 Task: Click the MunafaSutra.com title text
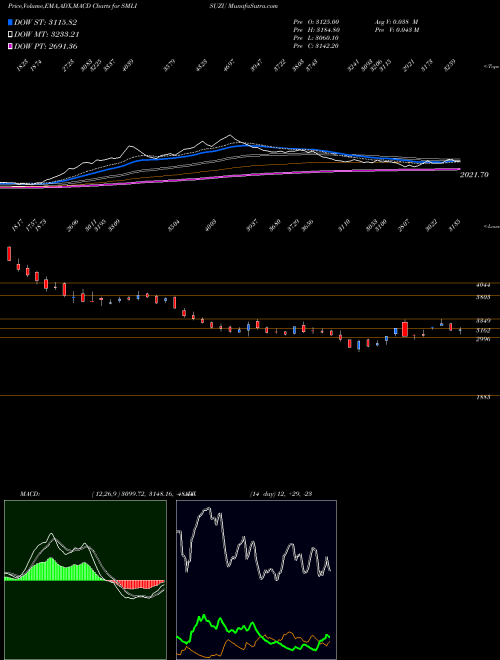click(253, 6)
